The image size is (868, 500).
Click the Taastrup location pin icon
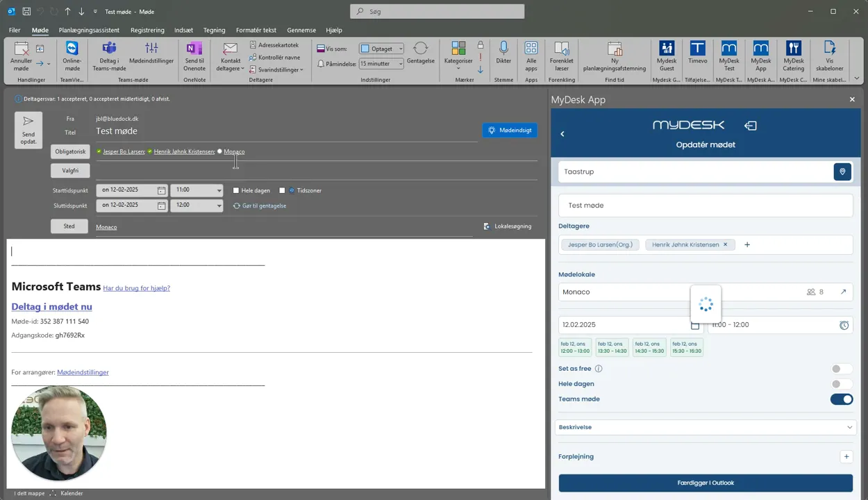click(842, 172)
